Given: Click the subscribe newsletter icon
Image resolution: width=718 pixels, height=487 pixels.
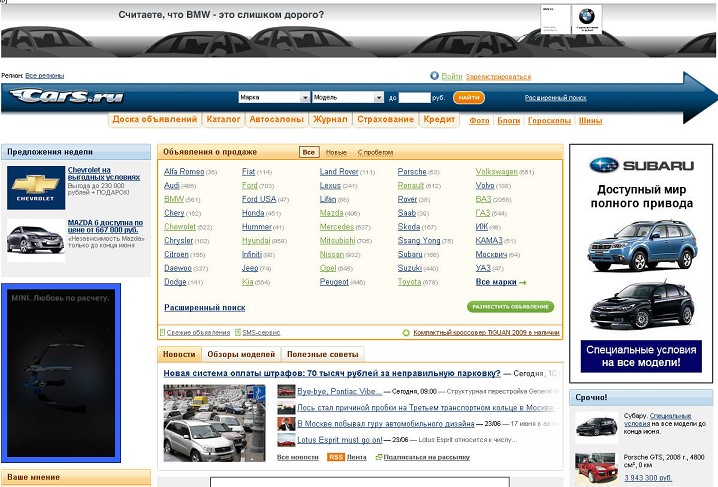Looking at the screenshot, I should (x=379, y=457).
